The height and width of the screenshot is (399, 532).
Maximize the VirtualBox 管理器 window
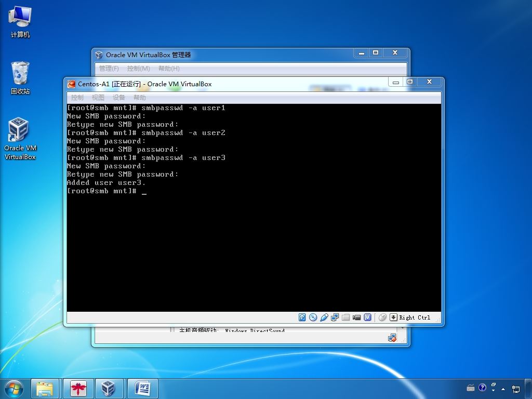click(376, 52)
